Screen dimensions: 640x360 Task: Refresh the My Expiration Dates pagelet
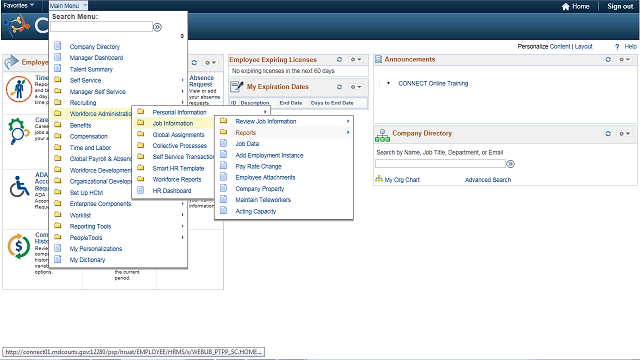pyautogui.click(x=339, y=87)
